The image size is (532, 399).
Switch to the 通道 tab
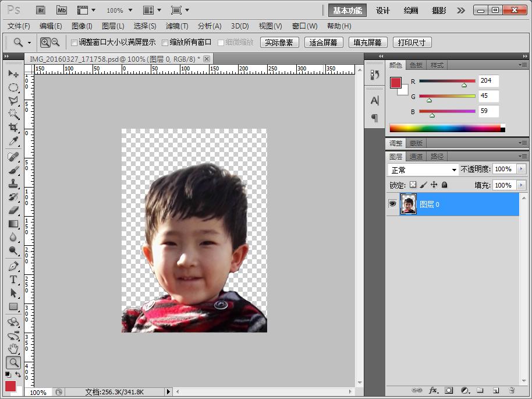tap(417, 156)
